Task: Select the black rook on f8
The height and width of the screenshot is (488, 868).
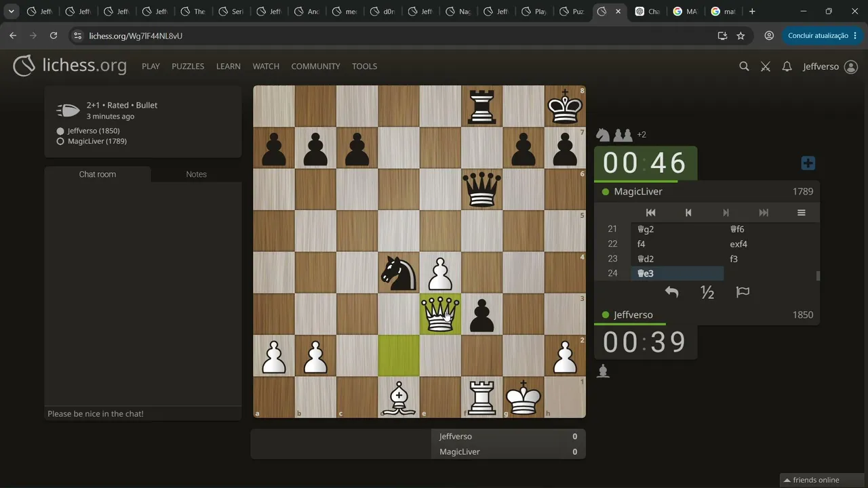Action: coord(481,106)
